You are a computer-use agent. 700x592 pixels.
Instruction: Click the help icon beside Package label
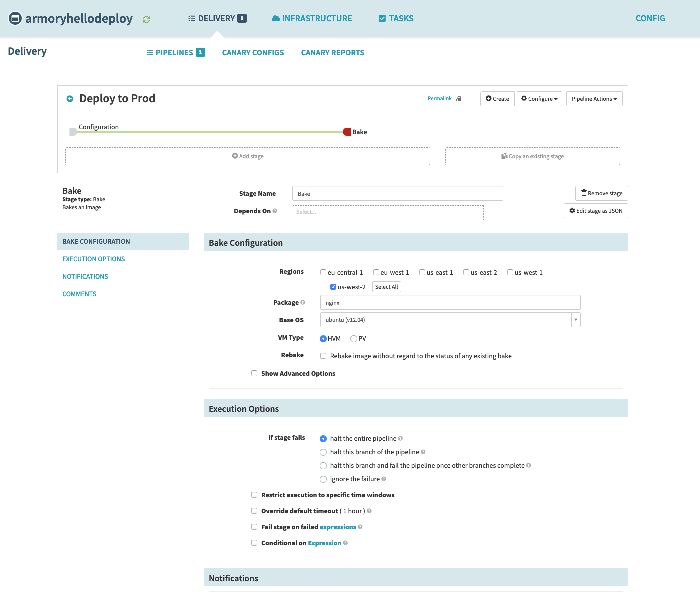tap(303, 302)
